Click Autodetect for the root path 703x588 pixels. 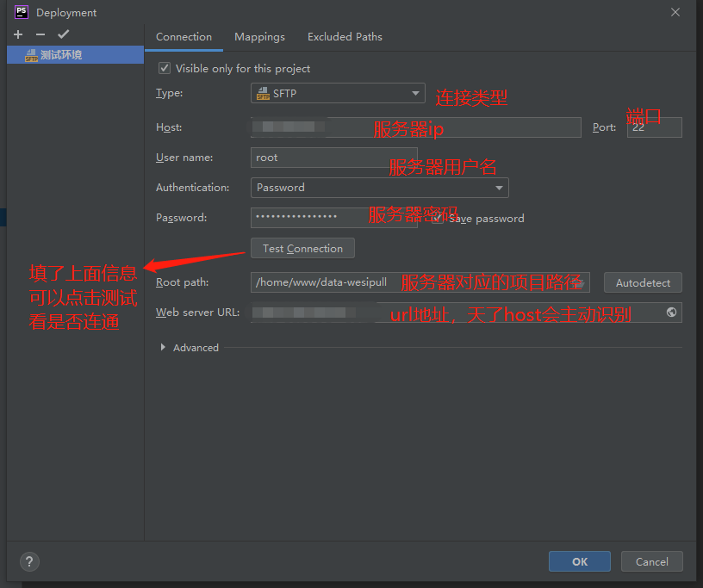642,282
